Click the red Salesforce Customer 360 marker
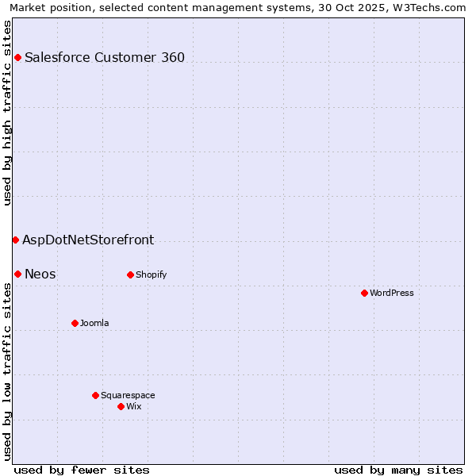Image resolution: width=476 pixels, height=476 pixels. [x=17, y=57]
